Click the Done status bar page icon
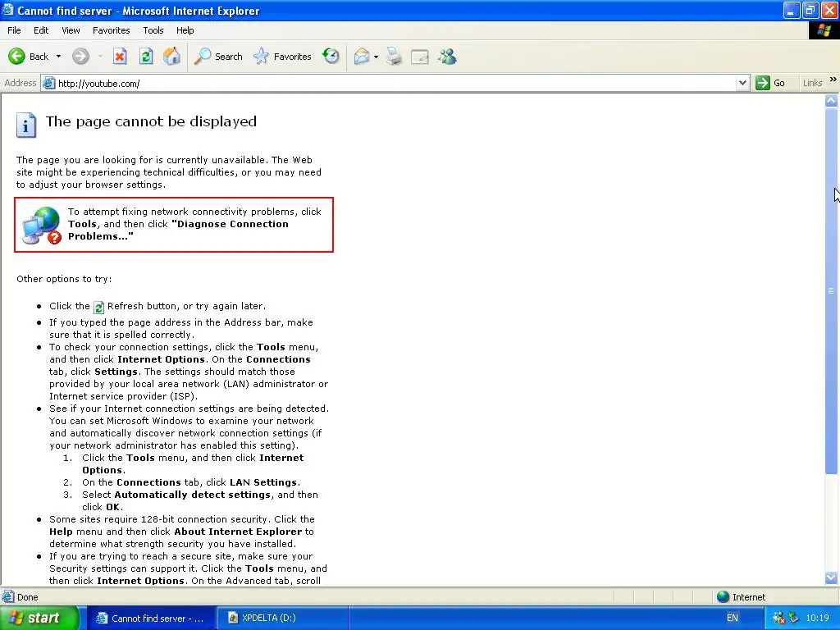The image size is (840, 630). tap(7, 597)
